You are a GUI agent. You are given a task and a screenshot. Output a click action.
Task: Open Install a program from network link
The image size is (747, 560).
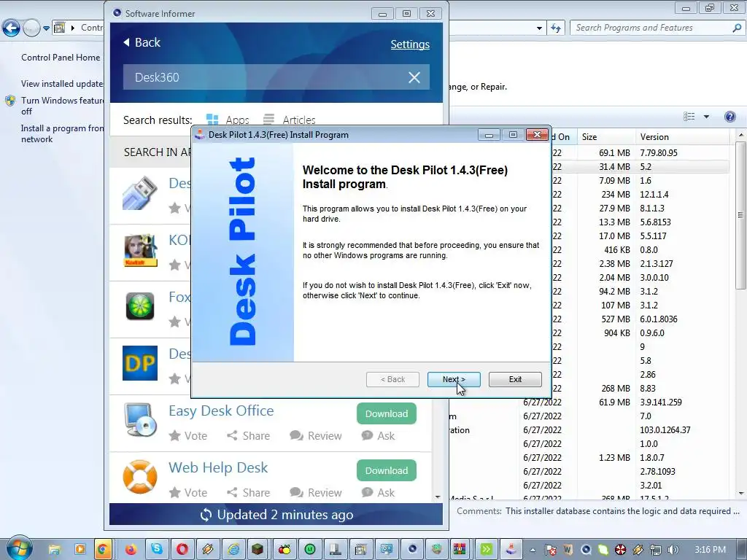point(62,134)
